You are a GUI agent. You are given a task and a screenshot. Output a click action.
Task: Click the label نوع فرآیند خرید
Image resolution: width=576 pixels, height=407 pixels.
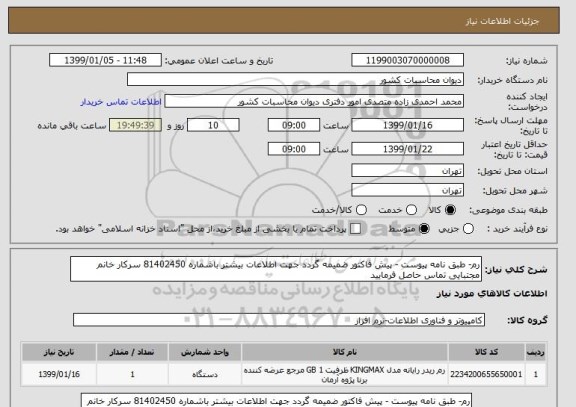pos(517,229)
